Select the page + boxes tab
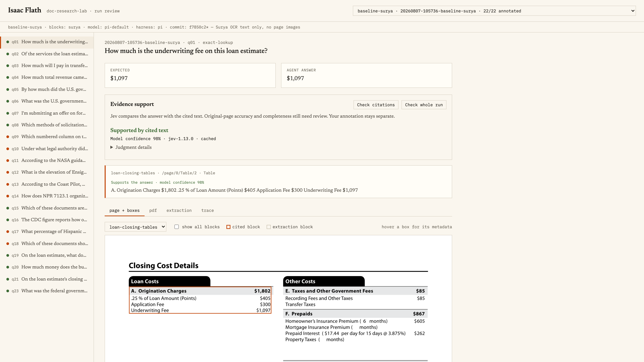 point(124,210)
